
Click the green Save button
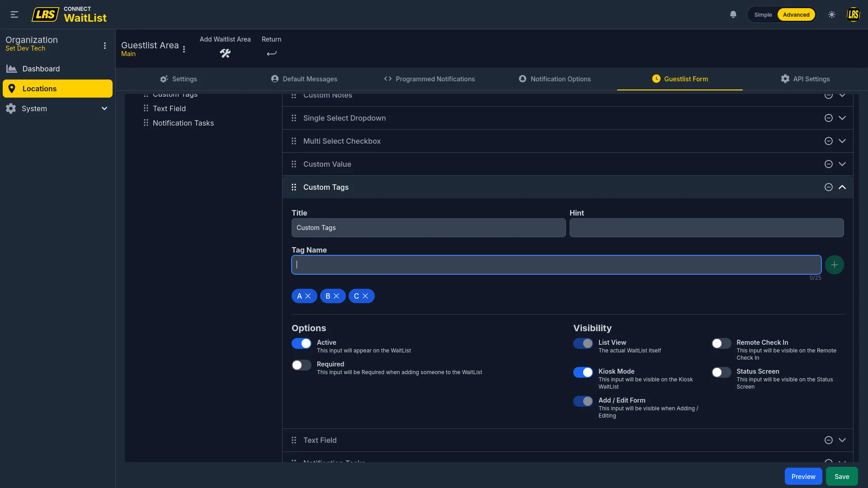click(x=842, y=477)
